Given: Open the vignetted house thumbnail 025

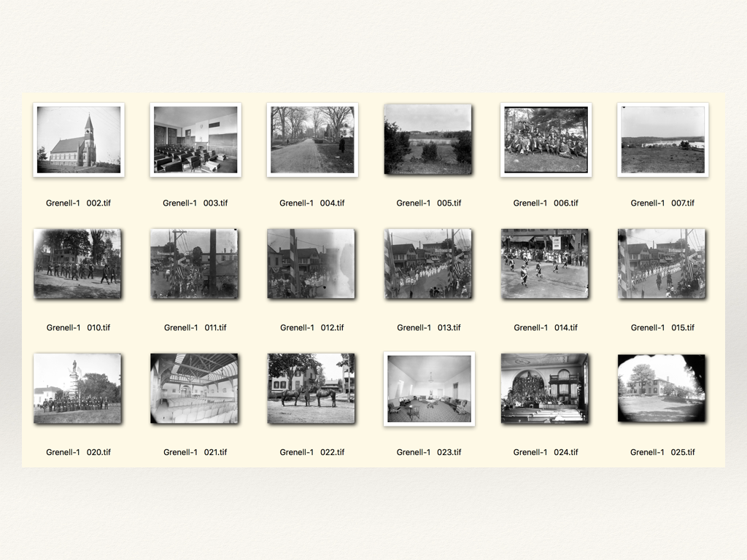Looking at the screenshot, I should (x=662, y=389).
